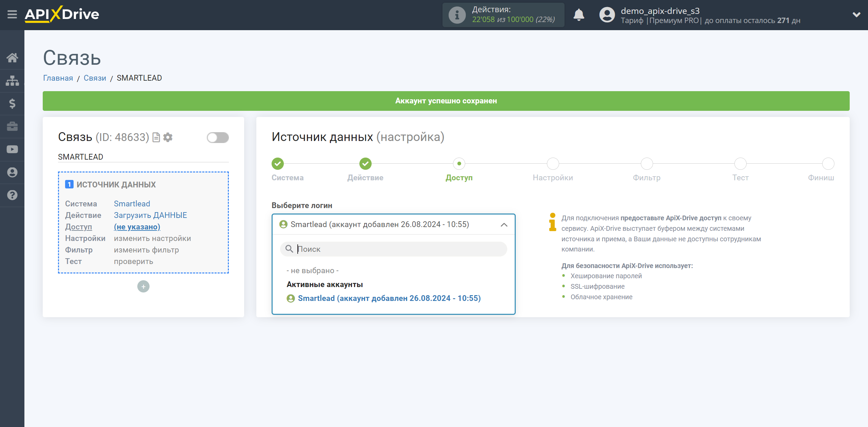Open the help question mark icon
This screenshot has height=427, width=868.
[12, 195]
